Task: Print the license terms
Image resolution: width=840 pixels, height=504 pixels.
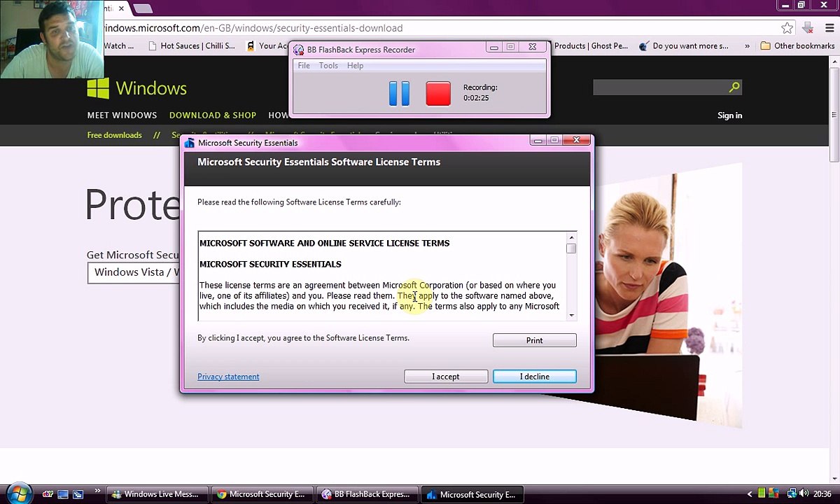Action: point(535,340)
